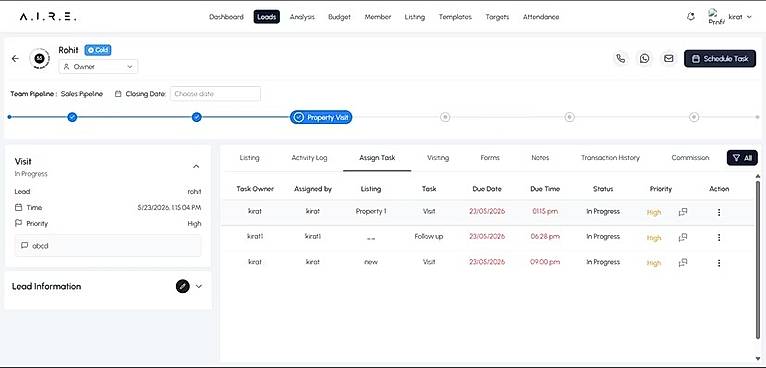Switch to the Commission tab
The image size is (766, 368).
690,158
